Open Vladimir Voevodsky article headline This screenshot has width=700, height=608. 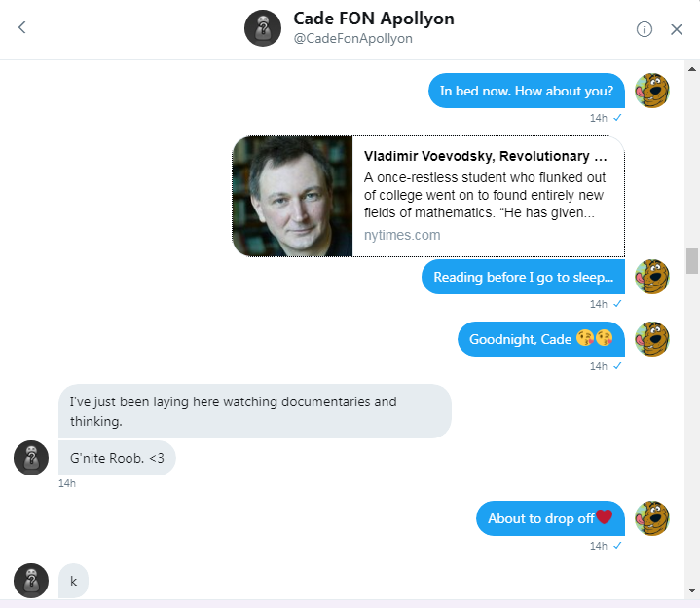click(485, 156)
